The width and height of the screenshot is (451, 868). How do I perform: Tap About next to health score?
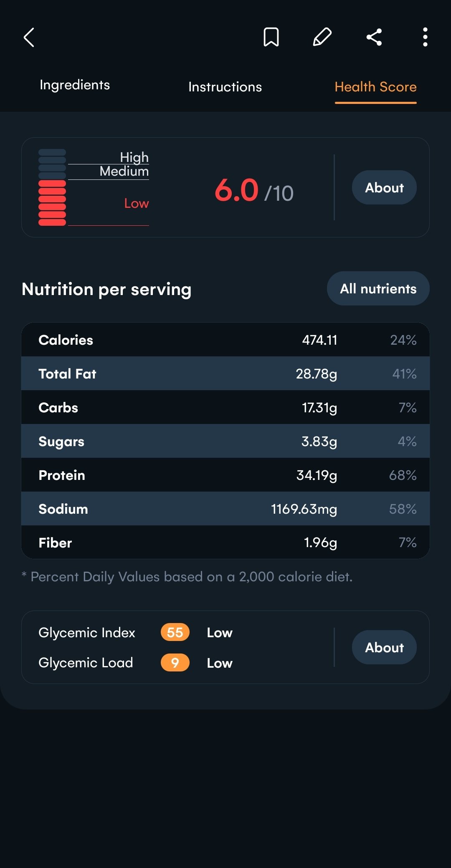384,188
